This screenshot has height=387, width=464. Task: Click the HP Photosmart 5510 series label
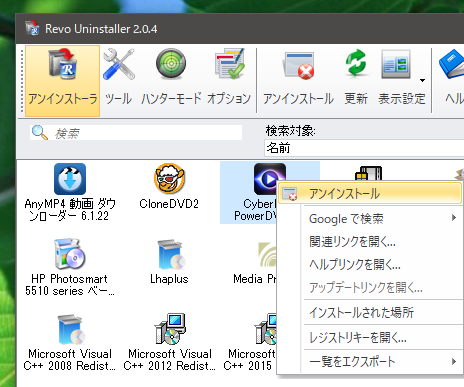tap(70, 285)
